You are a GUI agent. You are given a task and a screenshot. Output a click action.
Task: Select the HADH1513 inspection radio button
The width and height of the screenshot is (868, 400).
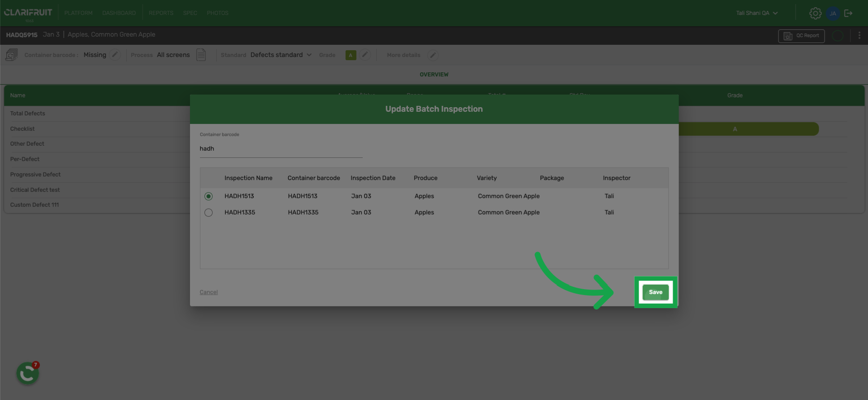[209, 196]
